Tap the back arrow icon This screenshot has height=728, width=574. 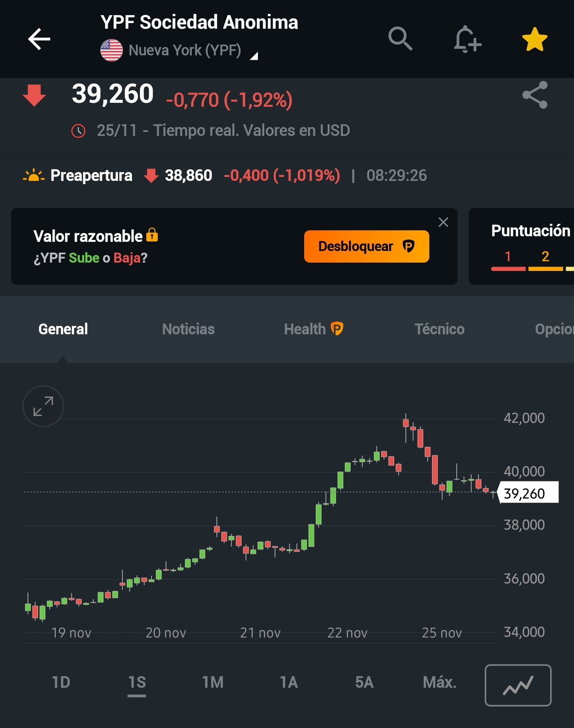(x=39, y=39)
